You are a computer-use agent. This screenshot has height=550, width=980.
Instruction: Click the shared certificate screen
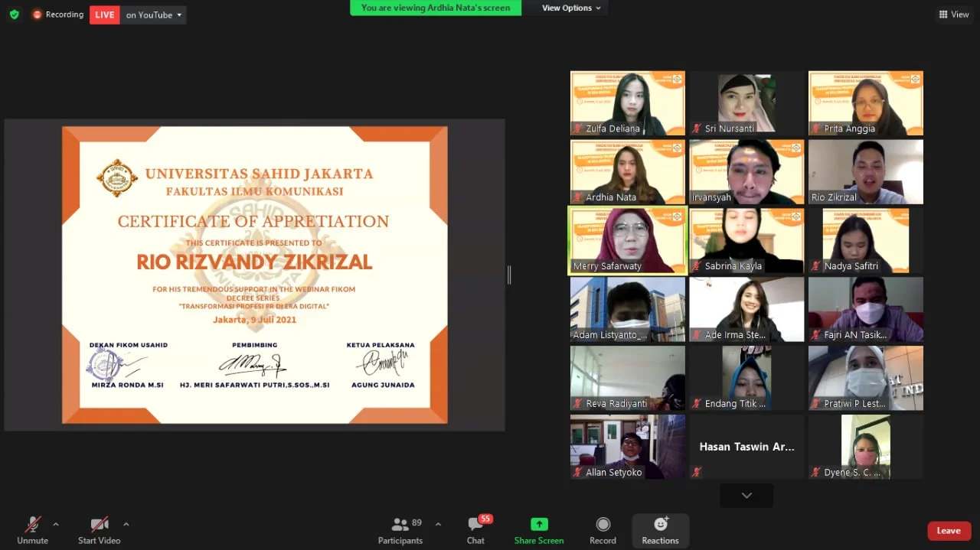click(254, 275)
